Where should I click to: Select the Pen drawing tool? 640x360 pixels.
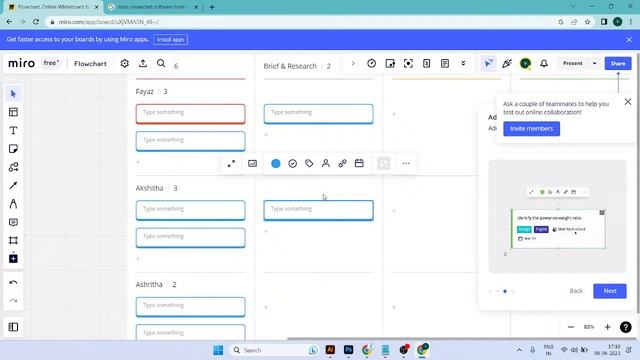[x=13, y=204]
